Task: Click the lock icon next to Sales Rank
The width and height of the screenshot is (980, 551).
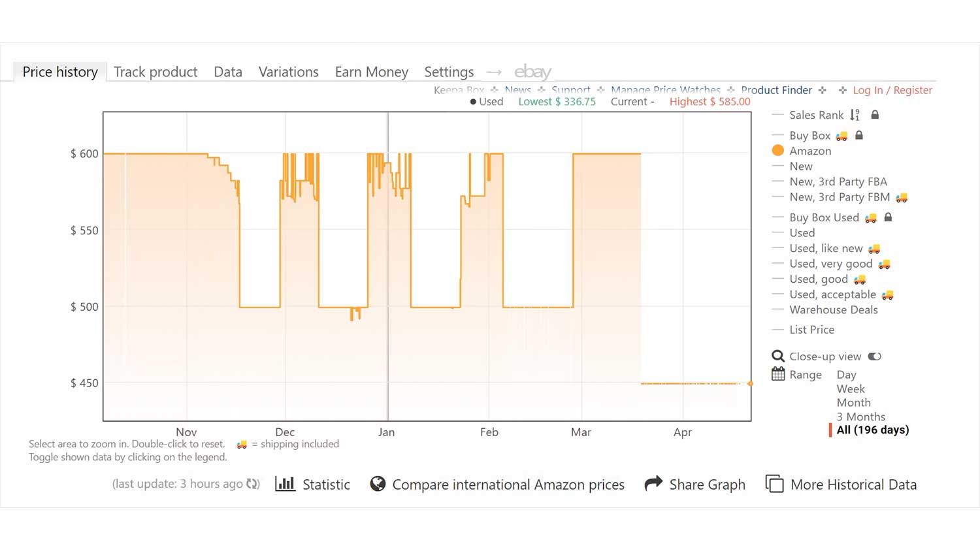Action: [x=875, y=115]
